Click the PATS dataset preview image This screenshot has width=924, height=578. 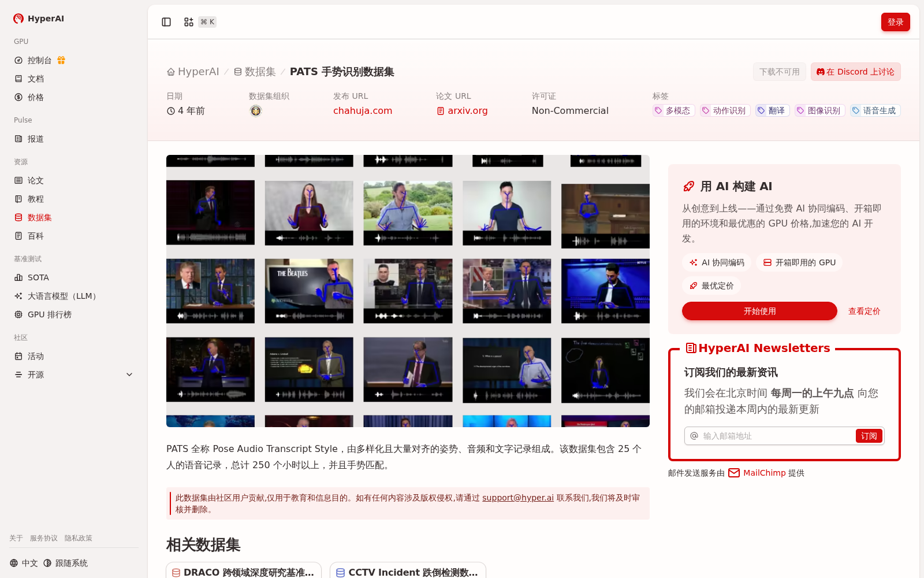[408, 291]
